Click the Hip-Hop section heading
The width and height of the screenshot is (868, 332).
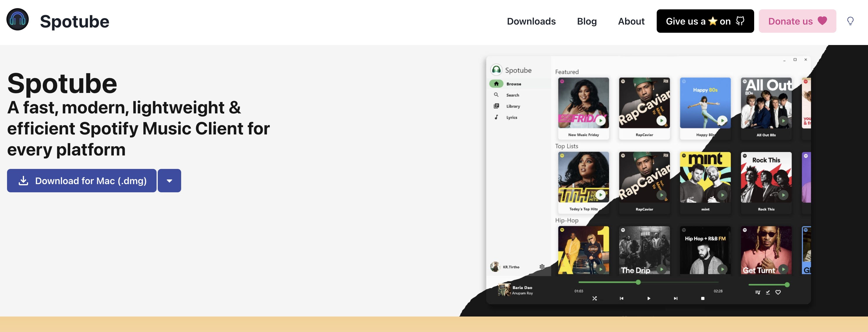click(567, 220)
